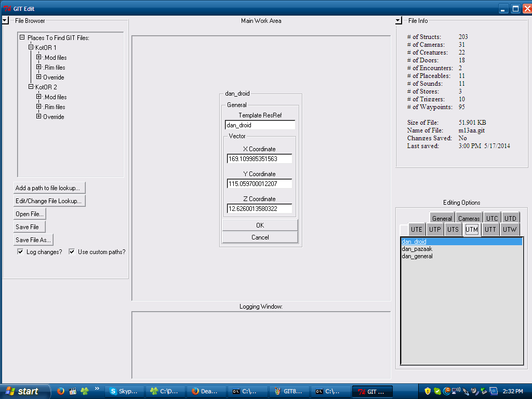Select the UTM tab

pyautogui.click(x=472, y=229)
